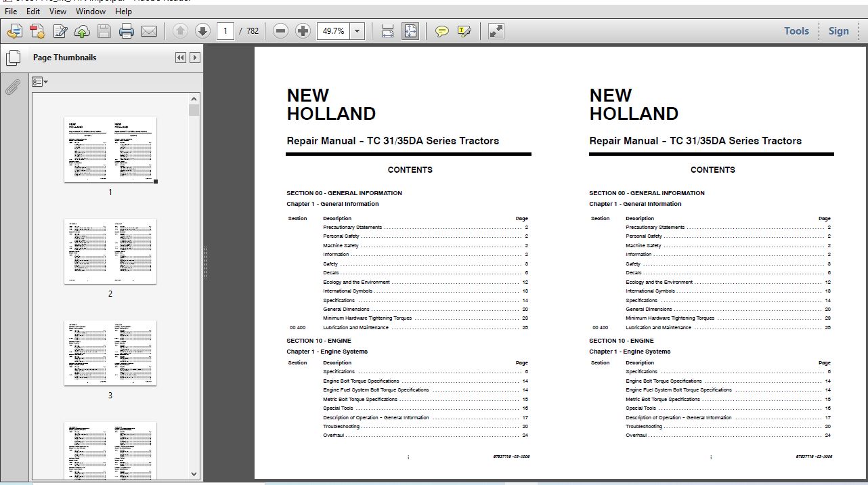868x485 pixels.
Task: Click the Save floppy disk icon
Action: coord(104,31)
